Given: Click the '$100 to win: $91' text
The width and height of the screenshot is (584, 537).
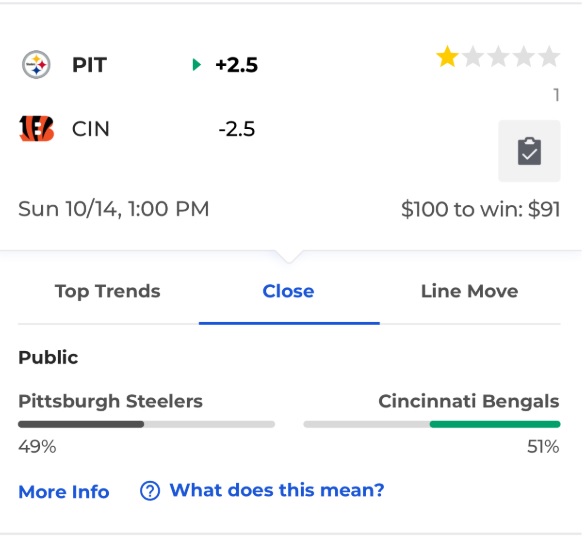Looking at the screenshot, I should (x=480, y=209).
